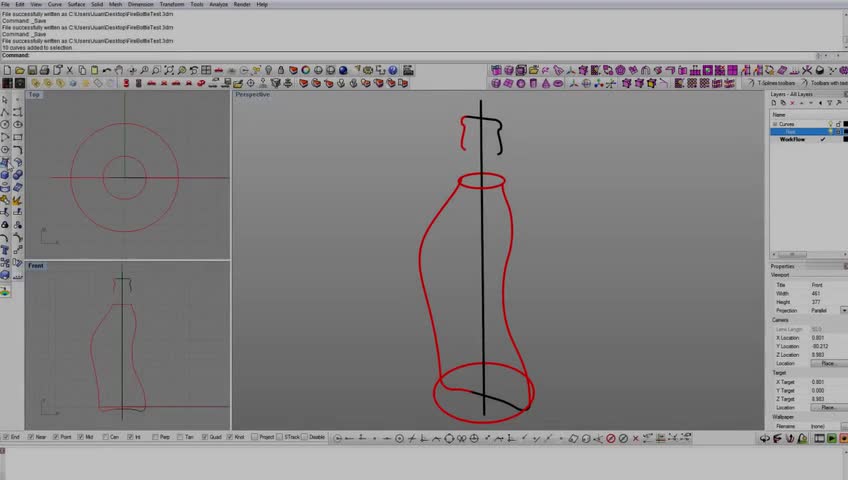Open the Analyze menu
The image size is (848, 480).
[x=218, y=4]
